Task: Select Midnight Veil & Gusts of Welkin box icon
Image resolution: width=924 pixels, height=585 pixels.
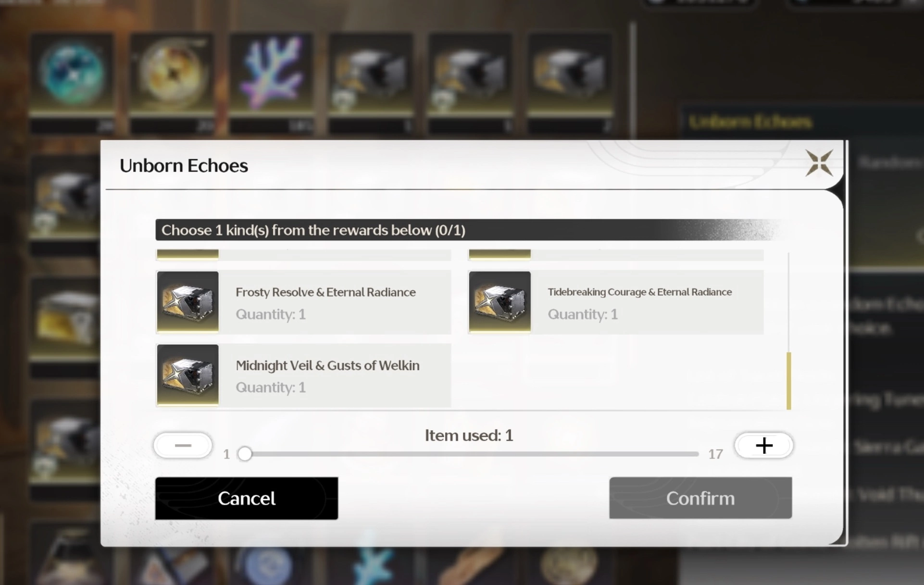Action: 188,374
